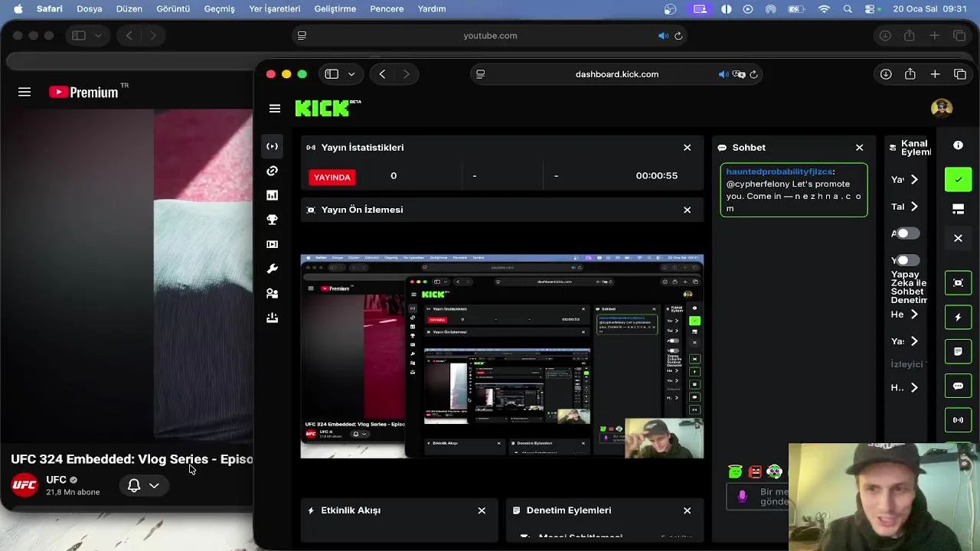Image resolution: width=980 pixels, height=551 pixels.
Task: Toggle the lower switch above Yapay Zeka
Action: (x=906, y=260)
